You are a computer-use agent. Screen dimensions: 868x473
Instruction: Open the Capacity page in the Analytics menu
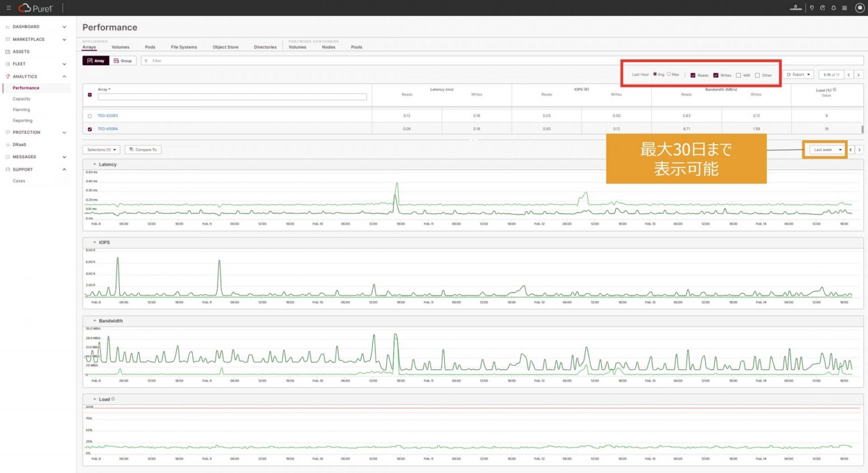coord(21,98)
